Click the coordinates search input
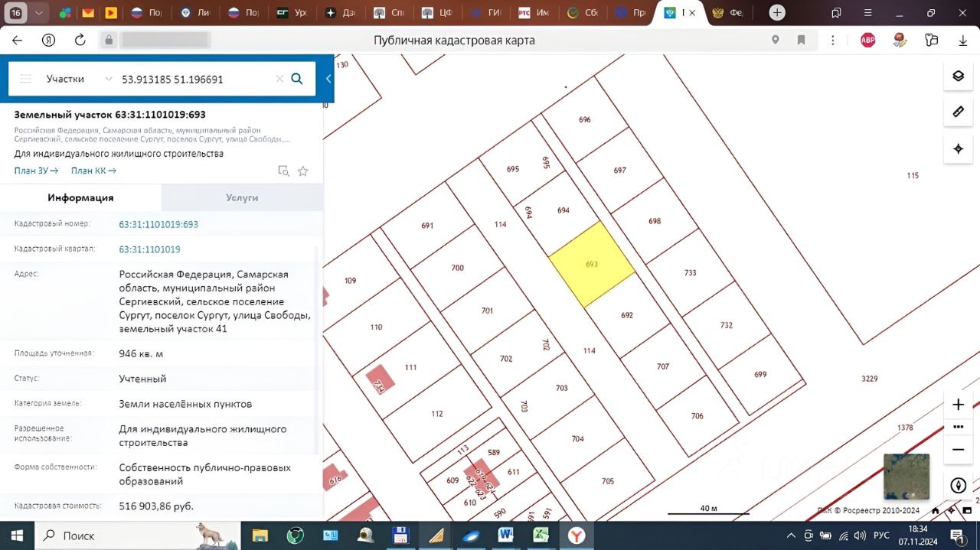980x550 pixels. (195, 79)
